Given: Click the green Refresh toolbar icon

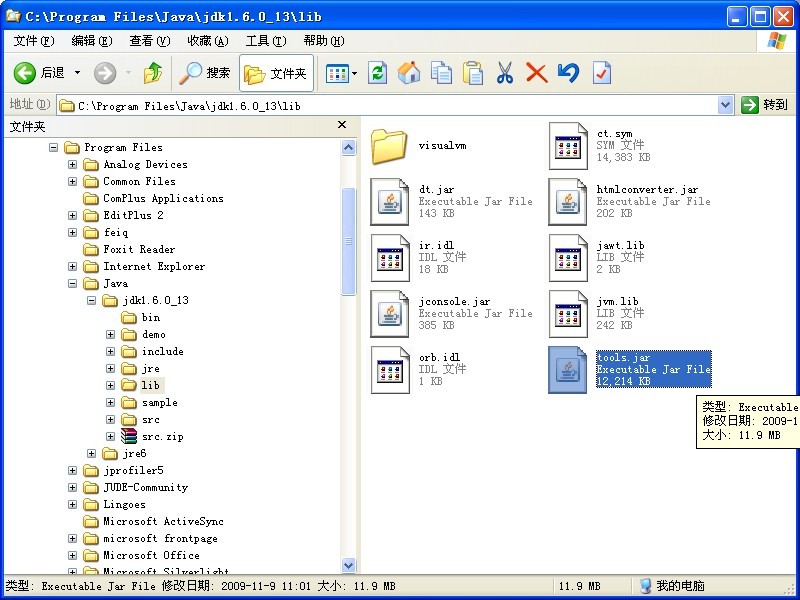Looking at the screenshot, I should point(378,73).
